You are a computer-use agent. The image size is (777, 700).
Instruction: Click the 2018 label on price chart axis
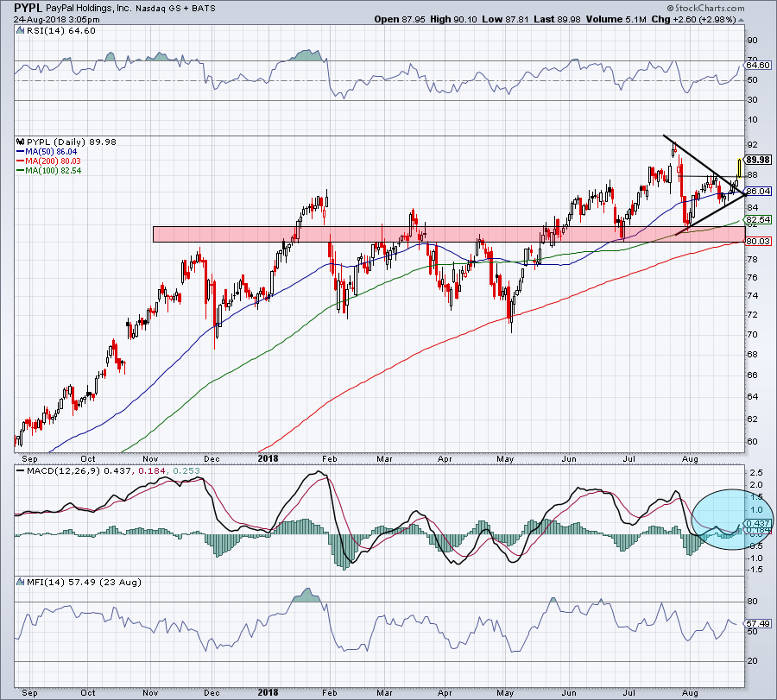point(268,458)
